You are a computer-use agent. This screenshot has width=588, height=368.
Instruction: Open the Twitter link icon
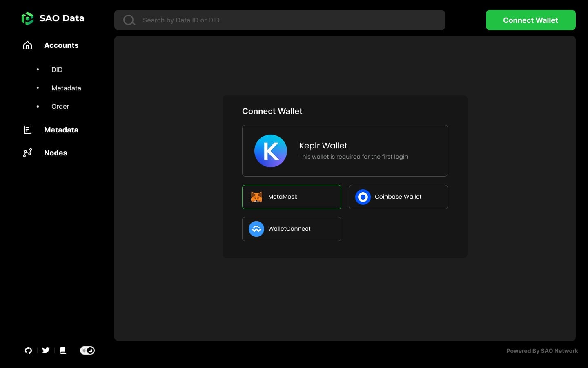pos(46,350)
